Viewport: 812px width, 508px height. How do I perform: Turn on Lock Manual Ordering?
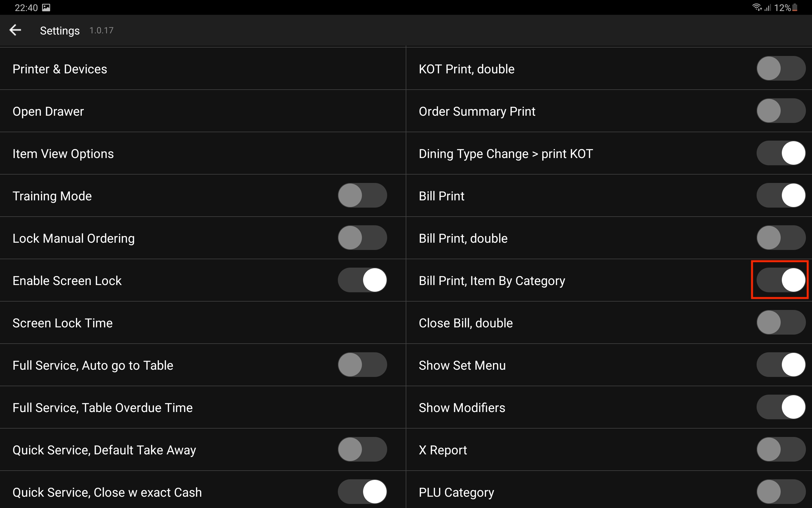click(x=362, y=238)
